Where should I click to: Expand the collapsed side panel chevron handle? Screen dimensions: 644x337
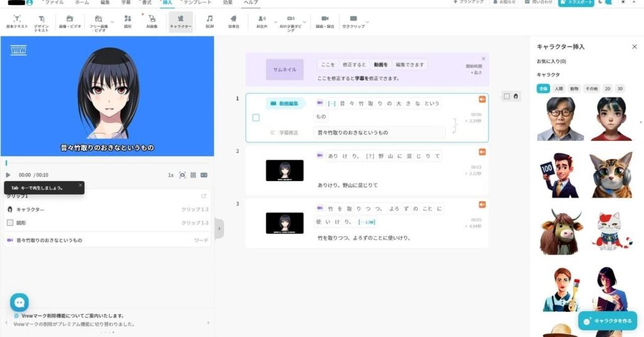pyautogui.click(x=219, y=228)
